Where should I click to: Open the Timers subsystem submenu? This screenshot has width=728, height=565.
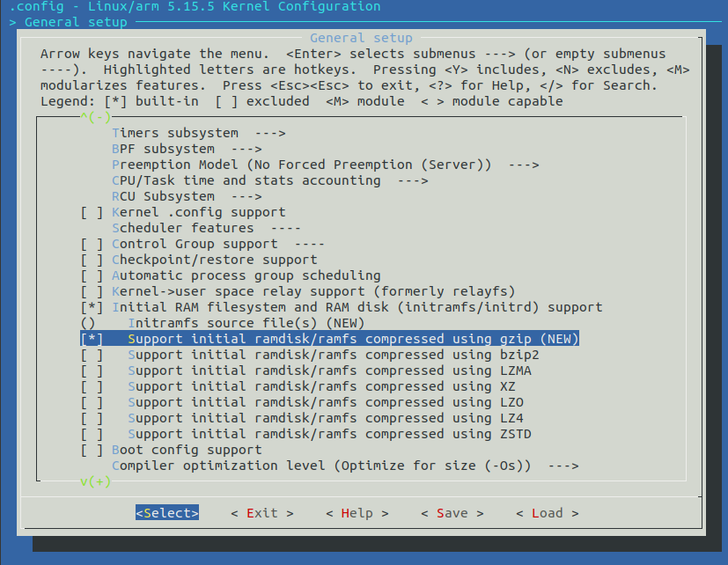point(199,133)
